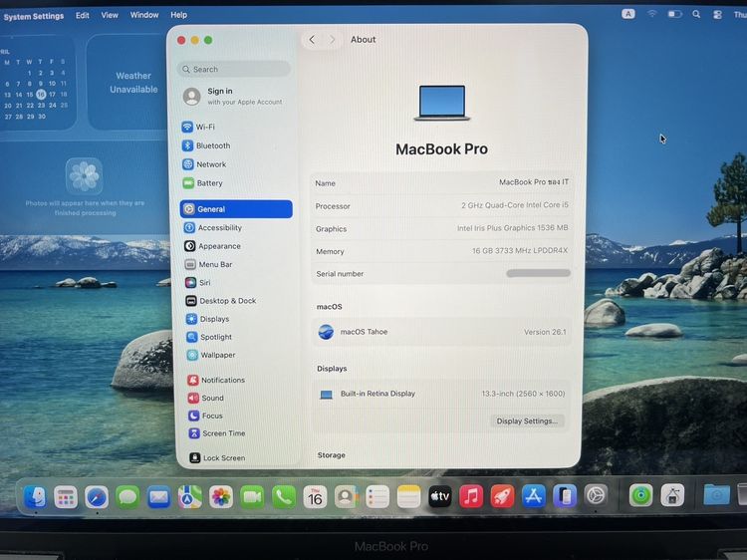
Task: Open the Phone app in the Dock
Action: tap(284, 497)
